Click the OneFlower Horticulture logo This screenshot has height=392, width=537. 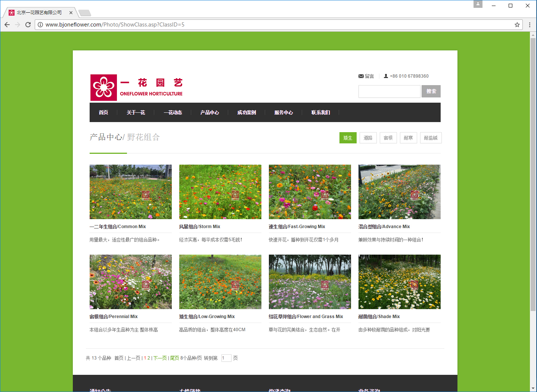click(x=136, y=87)
